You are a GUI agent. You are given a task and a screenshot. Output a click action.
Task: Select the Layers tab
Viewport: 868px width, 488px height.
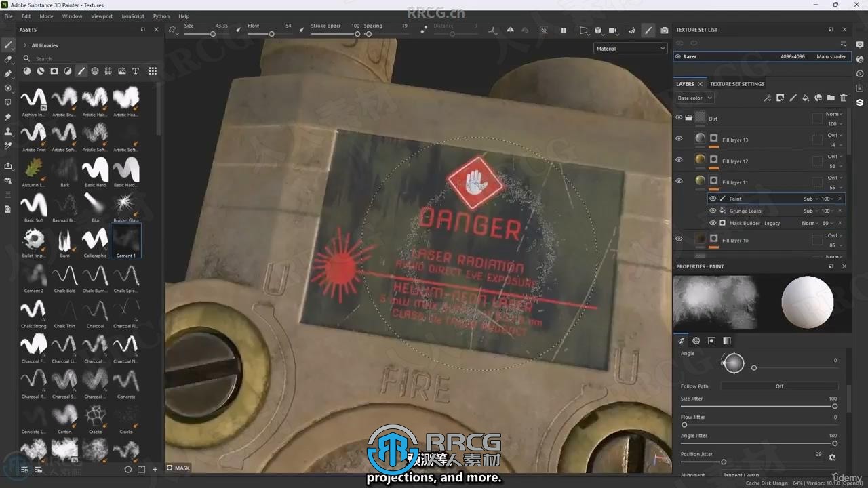pos(685,84)
